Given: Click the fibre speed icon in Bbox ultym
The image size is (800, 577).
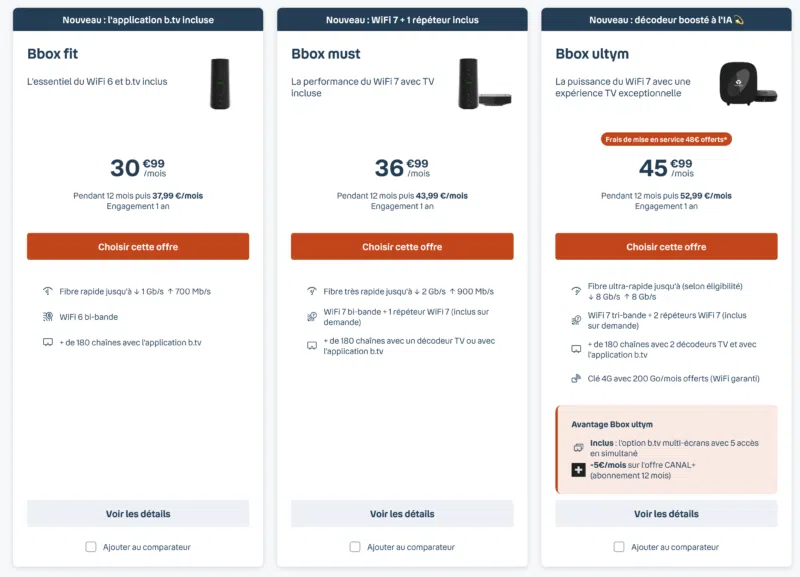Looking at the screenshot, I should pyautogui.click(x=576, y=291).
